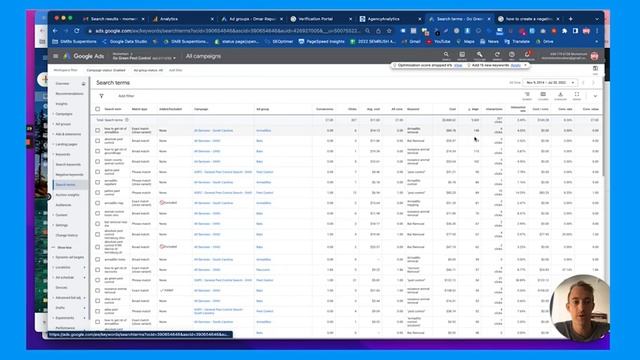Open the Notifications bell icon
Viewport: 640px width, 360px height.
pyautogui.click(x=527, y=54)
